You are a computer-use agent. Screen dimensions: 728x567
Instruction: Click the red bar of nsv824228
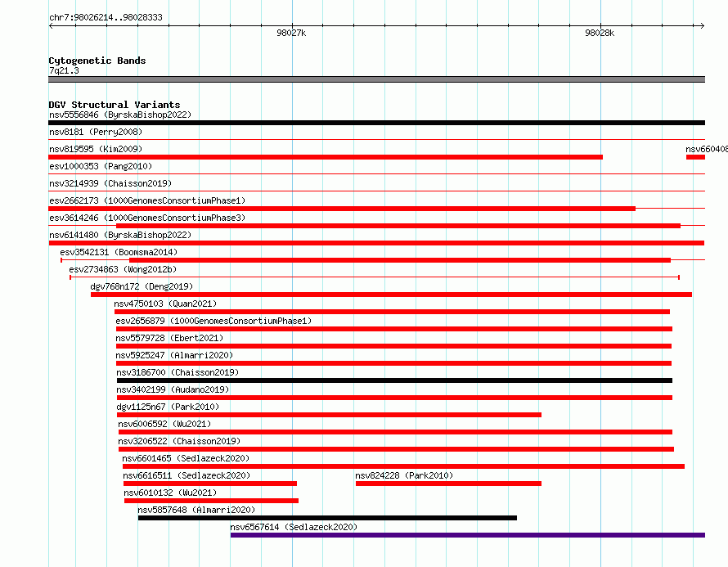point(448,484)
